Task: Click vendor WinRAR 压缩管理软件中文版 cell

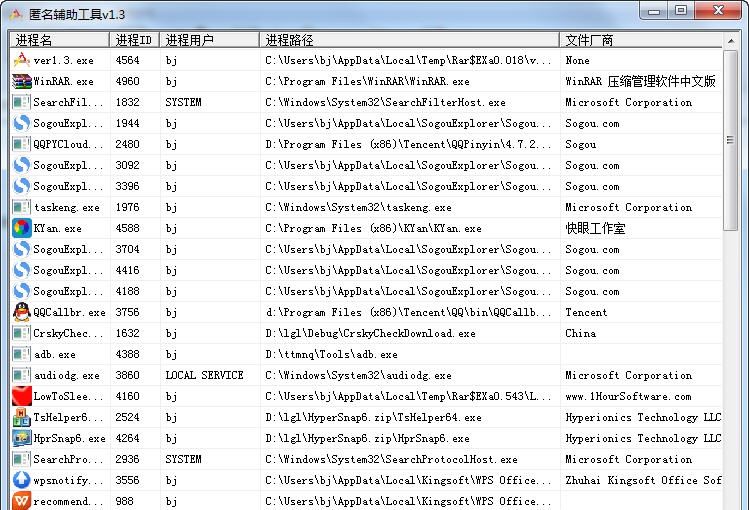Action: pyautogui.click(x=640, y=81)
